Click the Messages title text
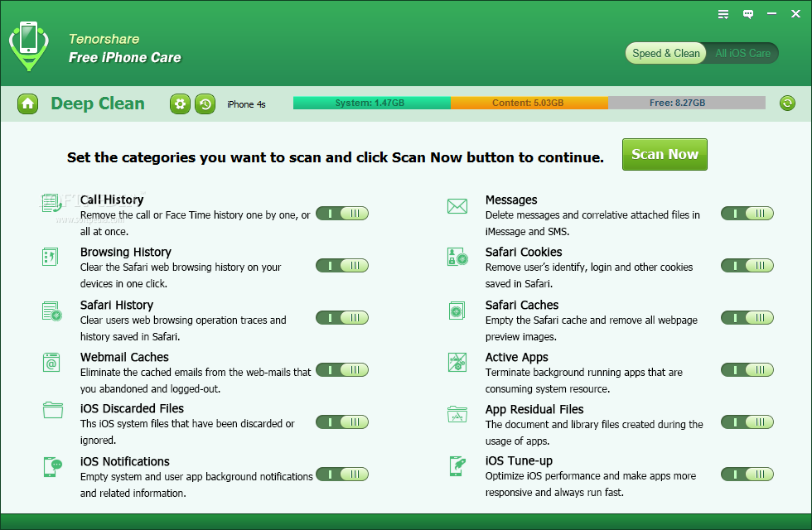Screen dimensions: 812x530 511,200
